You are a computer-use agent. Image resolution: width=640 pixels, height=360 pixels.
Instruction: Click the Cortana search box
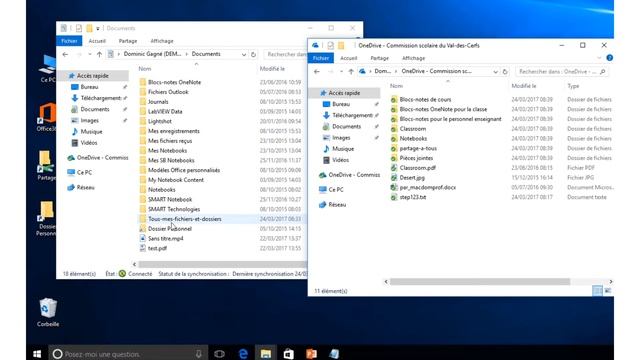click(x=128, y=353)
